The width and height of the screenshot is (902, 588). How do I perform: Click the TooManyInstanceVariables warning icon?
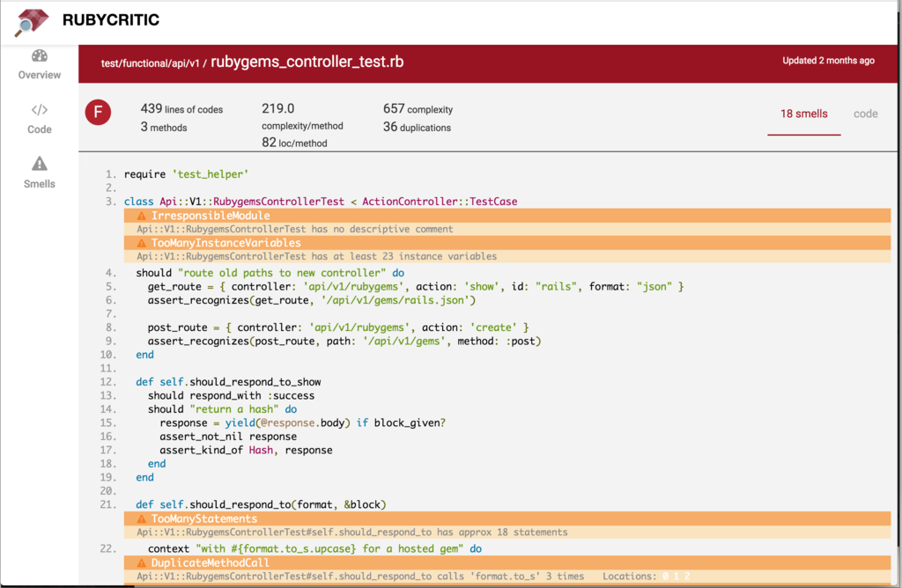[x=141, y=243]
